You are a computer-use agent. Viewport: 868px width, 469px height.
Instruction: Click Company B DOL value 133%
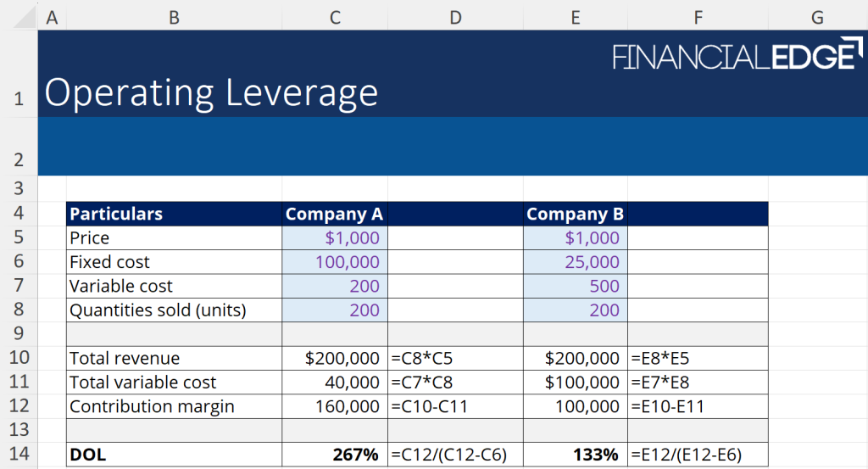point(576,455)
